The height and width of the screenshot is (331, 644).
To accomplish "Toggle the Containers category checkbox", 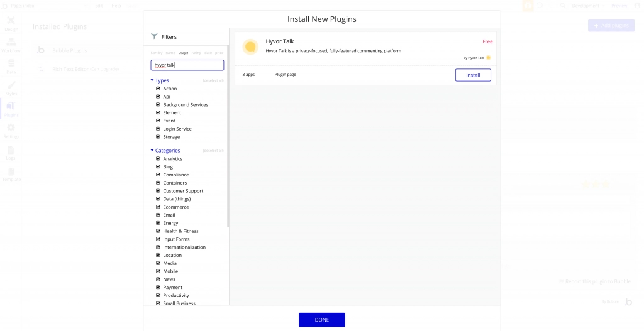I will tap(158, 183).
